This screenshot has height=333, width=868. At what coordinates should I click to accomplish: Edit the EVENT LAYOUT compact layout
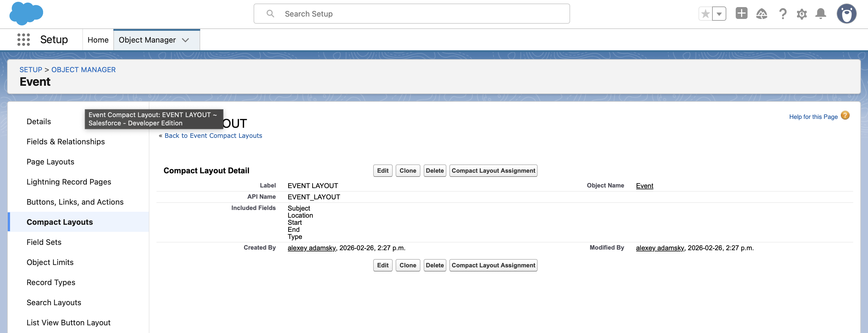382,170
